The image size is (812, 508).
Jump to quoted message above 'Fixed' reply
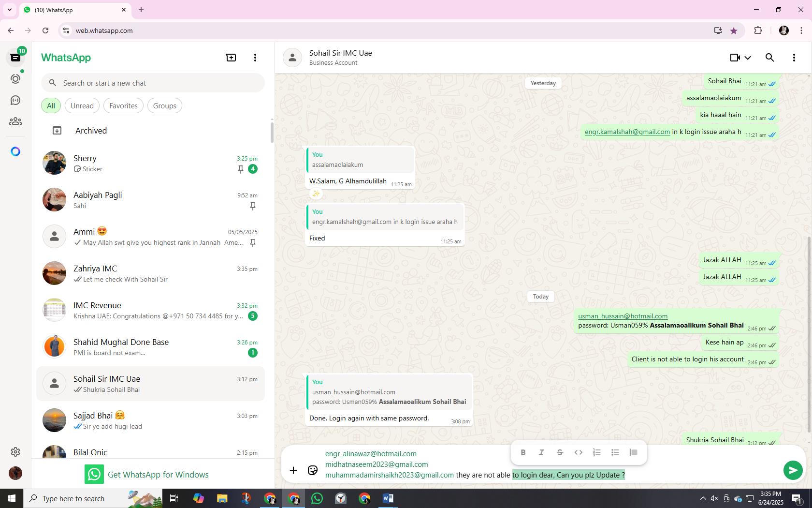click(x=385, y=217)
